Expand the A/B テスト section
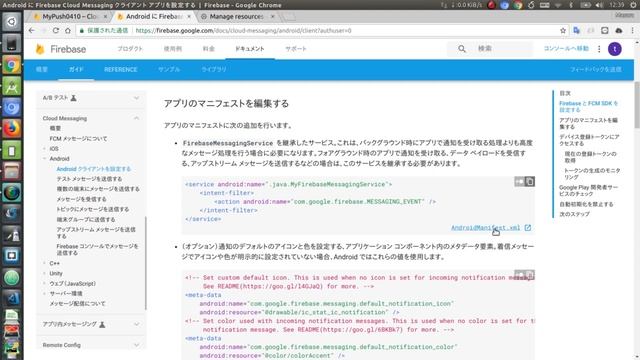This screenshot has height=360, width=640. point(136,98)
